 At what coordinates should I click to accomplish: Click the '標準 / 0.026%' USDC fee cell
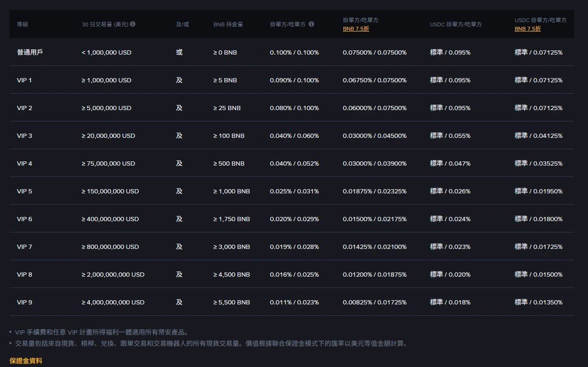click(x=450, y=191)
